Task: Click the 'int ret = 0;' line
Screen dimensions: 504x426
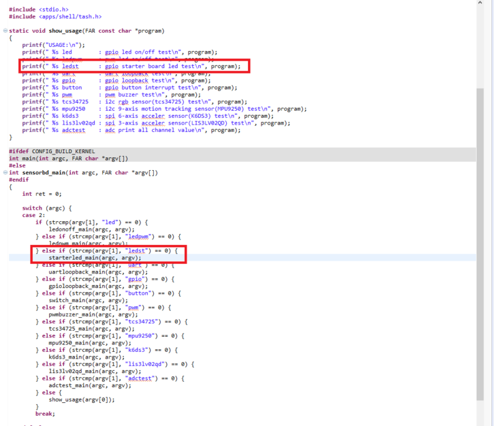Action: pyautogui.click(x=42, y=194)
